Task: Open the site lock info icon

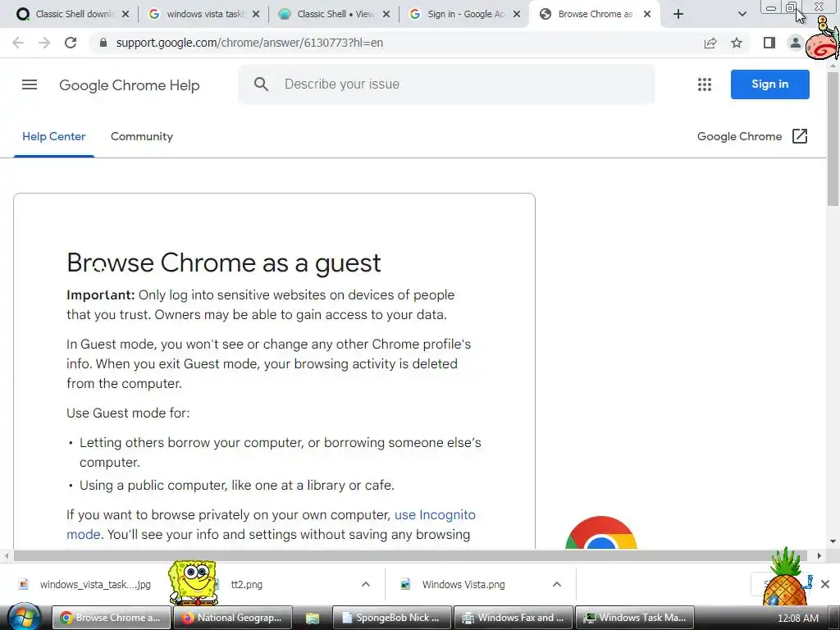Action: 103,43
